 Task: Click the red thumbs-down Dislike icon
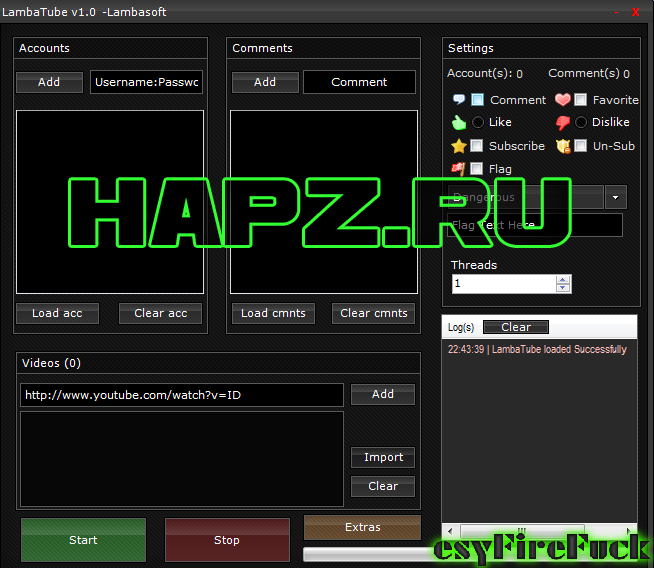click(562, 123)
